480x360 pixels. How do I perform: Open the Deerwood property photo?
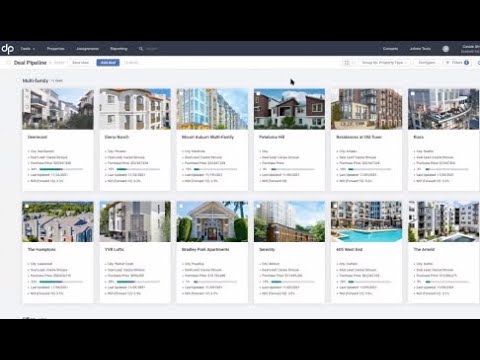[x=58, y=109]
